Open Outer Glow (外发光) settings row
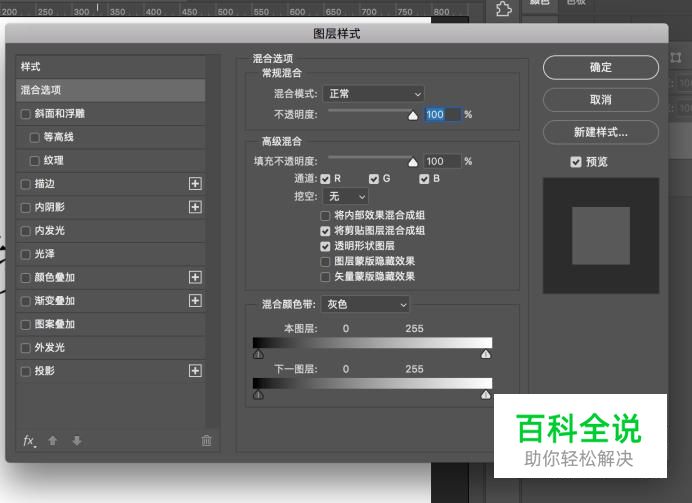The width and height of the screenshot is (692, 503). click(110, 348)
